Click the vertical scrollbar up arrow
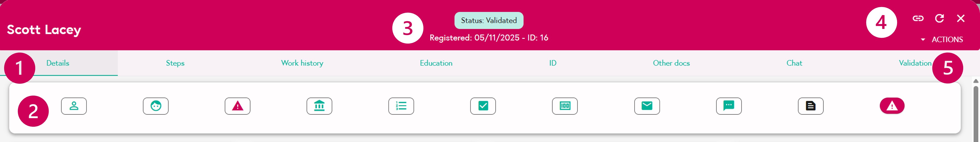This screenshot has height=142, width=980. [975, 81]
